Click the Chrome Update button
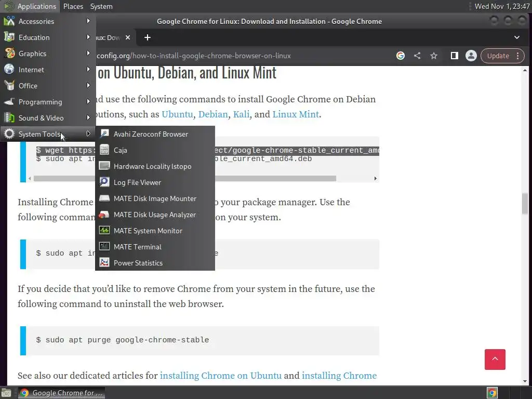This screenshot has height=399, width=532. point(498,56)
